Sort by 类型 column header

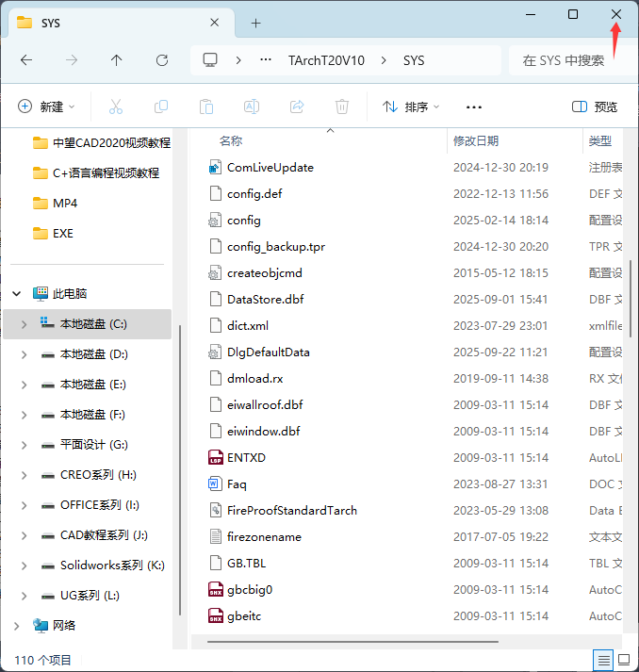coord(600,141)
